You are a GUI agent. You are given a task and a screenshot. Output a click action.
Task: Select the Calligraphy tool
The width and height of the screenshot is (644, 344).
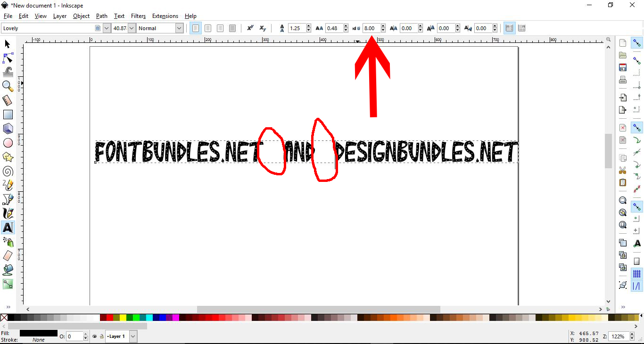tap(8, 213)
